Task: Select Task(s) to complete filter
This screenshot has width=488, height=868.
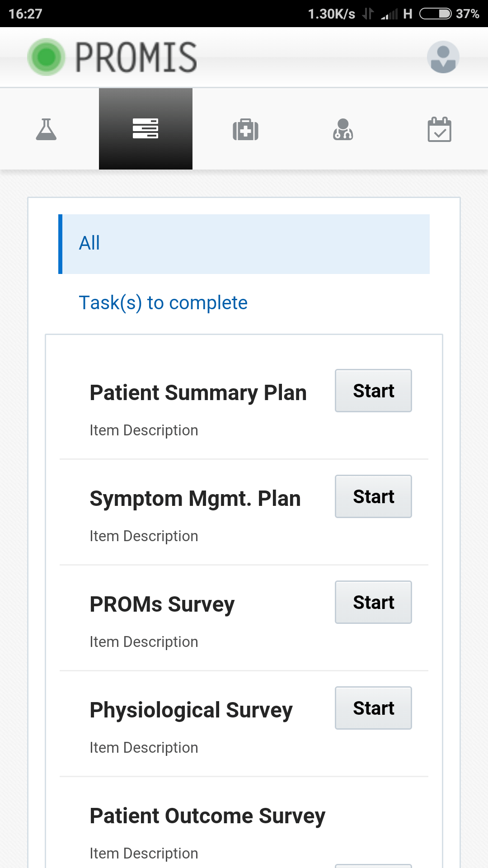Action: point(163,303)
